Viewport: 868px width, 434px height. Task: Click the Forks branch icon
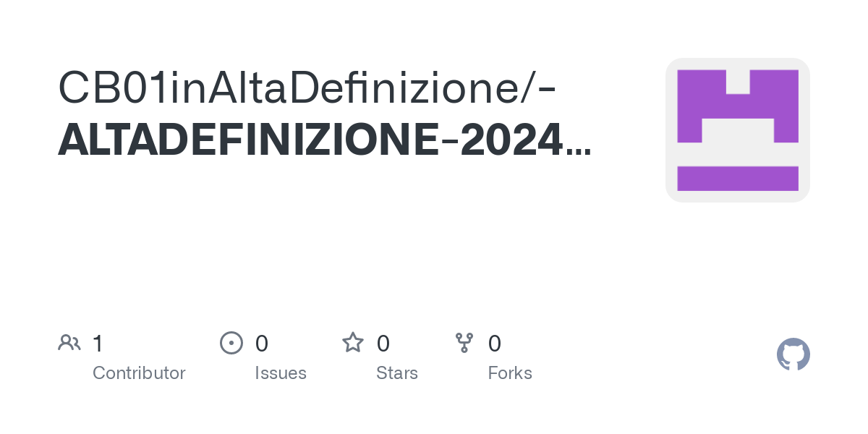pos(464,343)
